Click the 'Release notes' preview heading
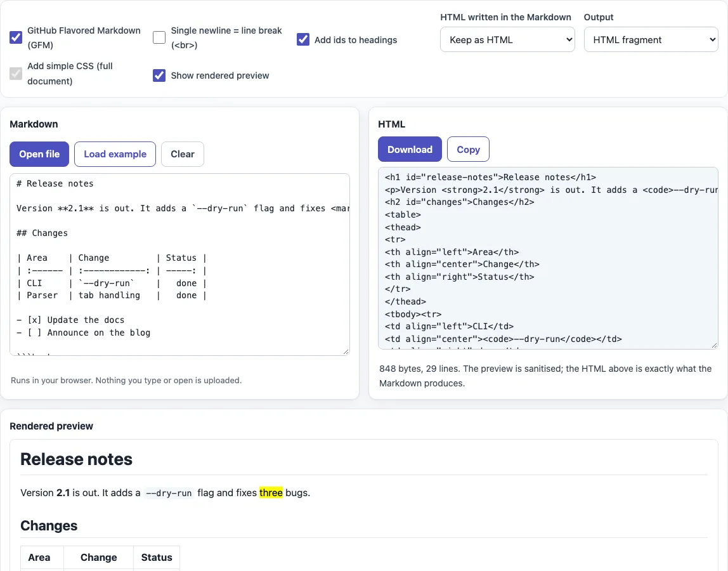 click(x=77, y=459)
